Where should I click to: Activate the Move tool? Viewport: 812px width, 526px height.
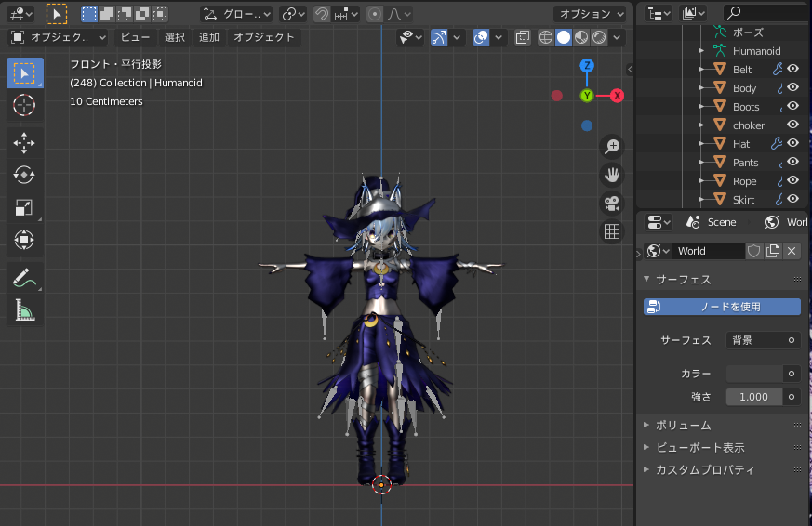coord(24,141)
